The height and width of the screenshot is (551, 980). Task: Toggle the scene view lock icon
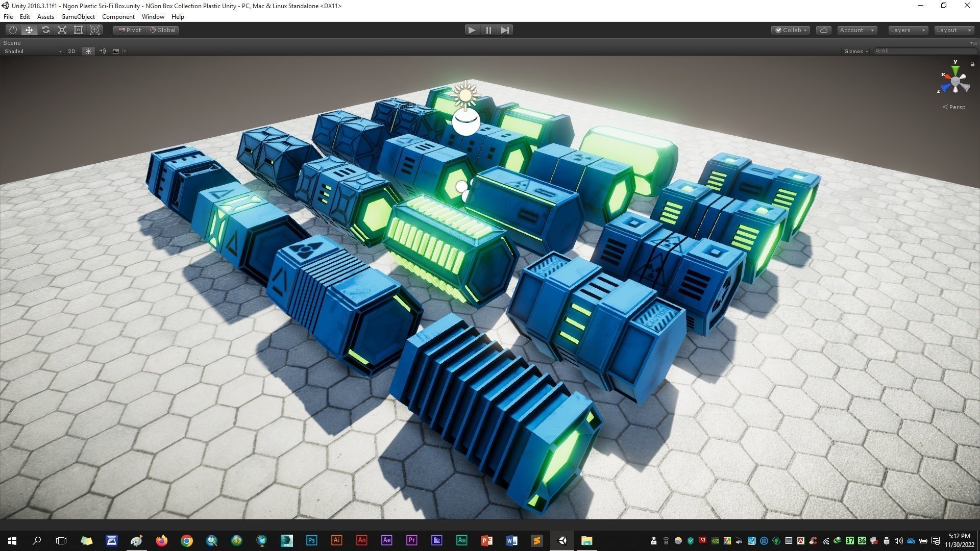(x=972, y=64)
